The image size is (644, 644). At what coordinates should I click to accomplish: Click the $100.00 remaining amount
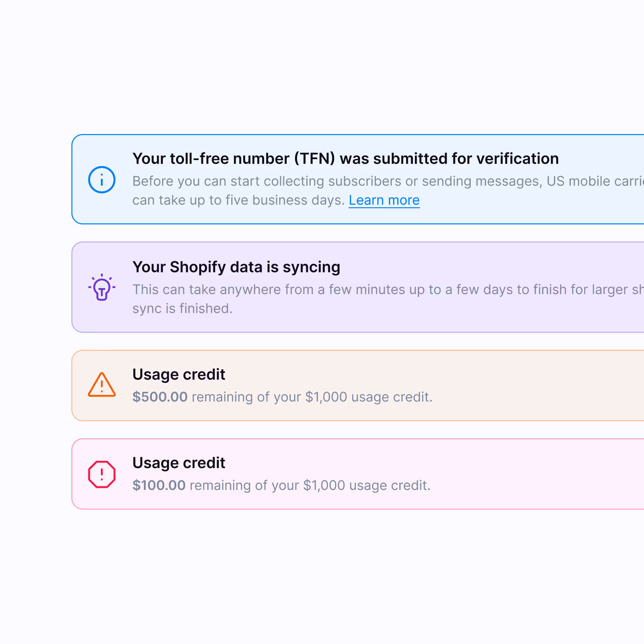[159, 486]
